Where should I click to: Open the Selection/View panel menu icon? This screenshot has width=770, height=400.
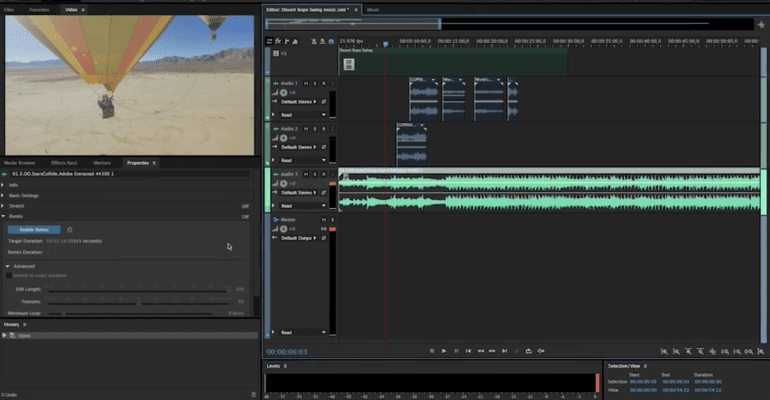pyautogui.click(x=645, y=366)
